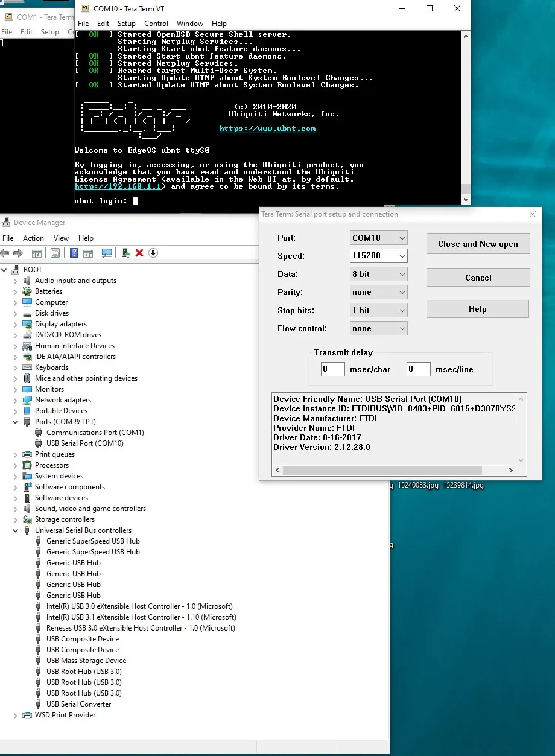Viewport: 555px width, 756px height.
Task: Click msec/line transmit delay field
Action: [418, 369]
